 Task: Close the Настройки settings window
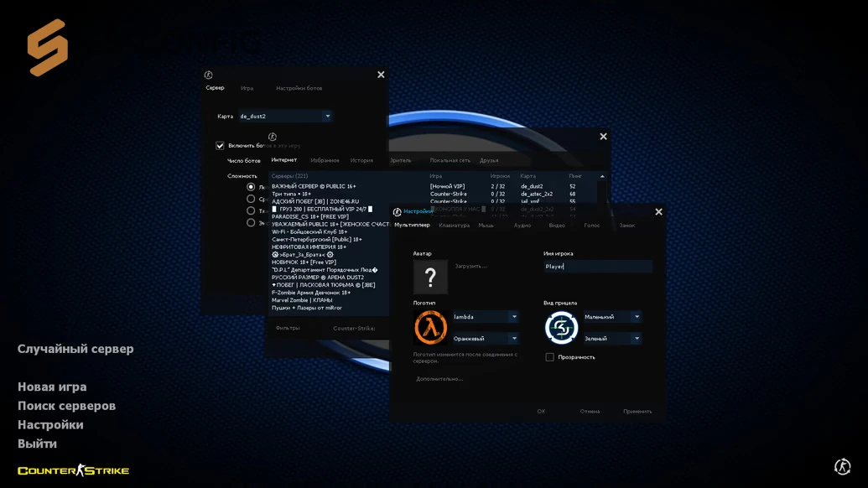658,212
